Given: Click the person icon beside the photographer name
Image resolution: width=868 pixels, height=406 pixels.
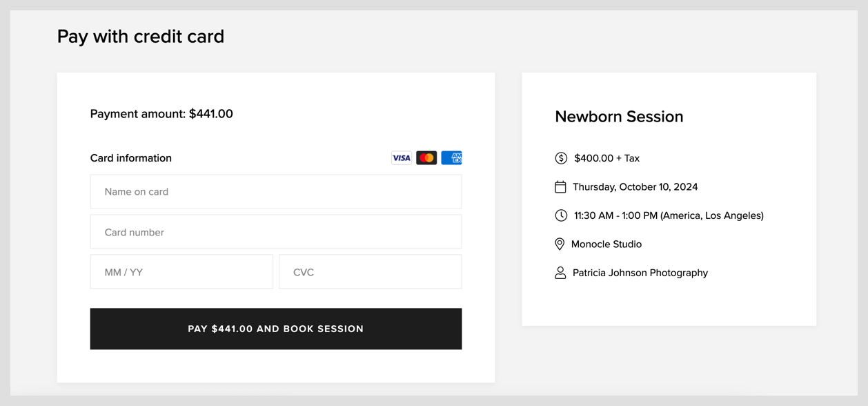Looking at the screenshot, I should point(560,272).
